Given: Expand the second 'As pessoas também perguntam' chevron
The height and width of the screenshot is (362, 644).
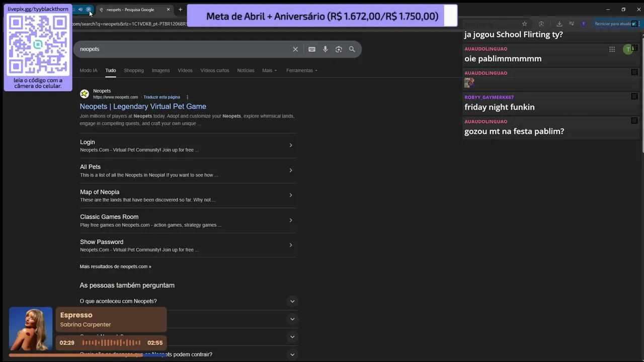Looking at the screenshot, I should coord(292,319).
